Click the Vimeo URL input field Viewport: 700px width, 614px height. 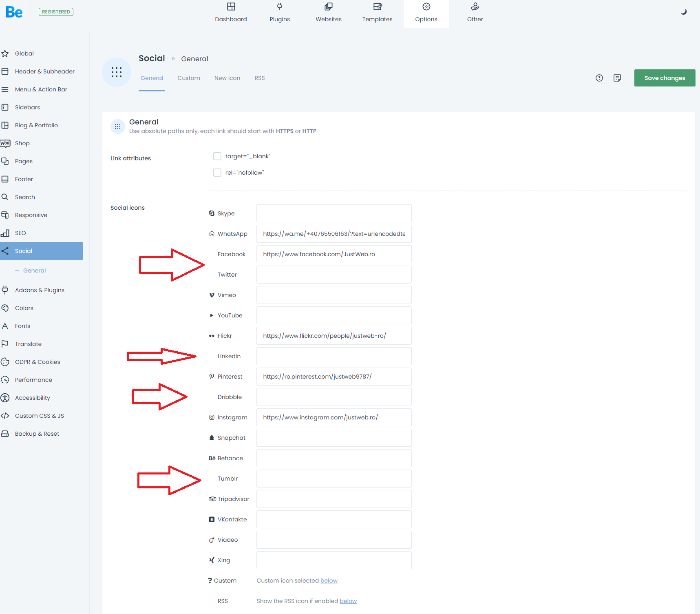[x=334, y=295]
